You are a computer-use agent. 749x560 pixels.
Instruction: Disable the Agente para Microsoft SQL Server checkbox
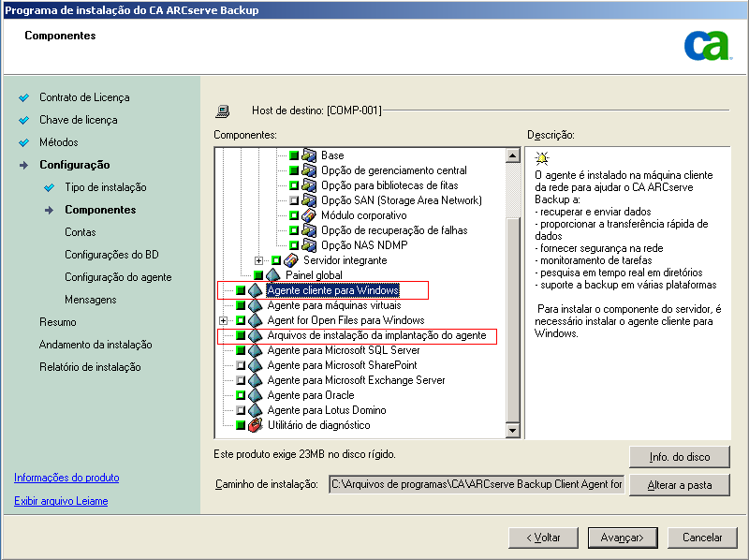(239, 349)
